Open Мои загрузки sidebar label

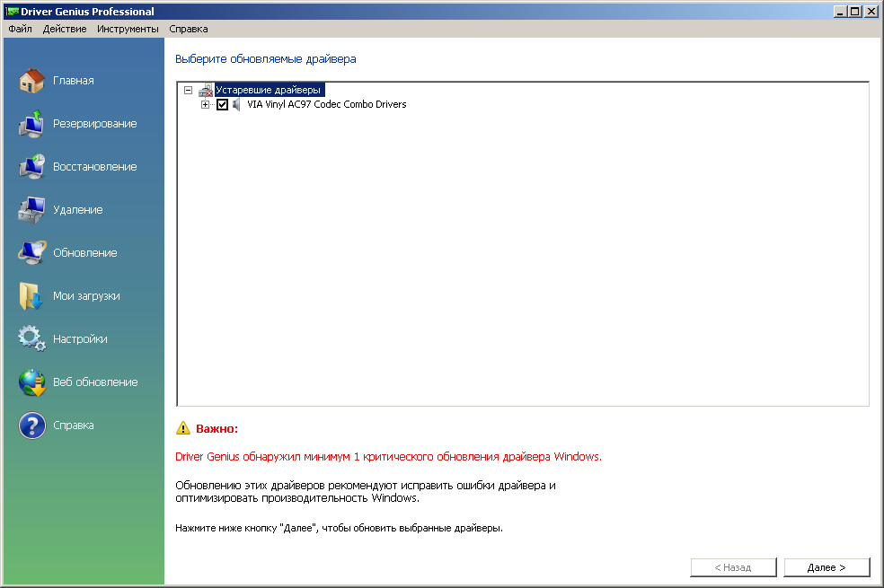pyautogui.click(x=86, y=296)
